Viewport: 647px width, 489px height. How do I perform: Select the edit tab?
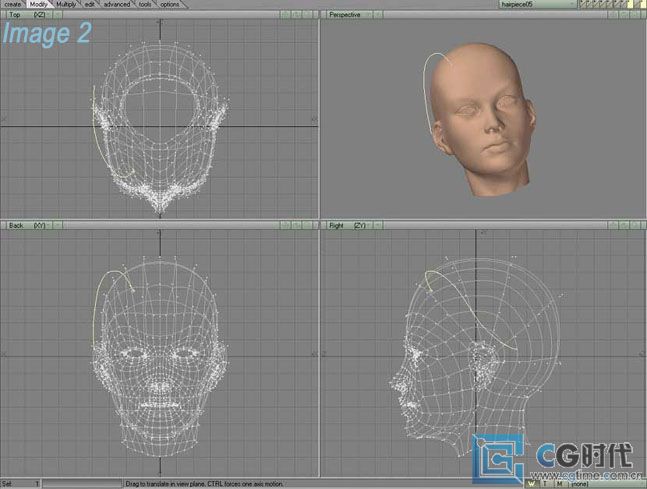pyautogui.click(x=90, y=4)
